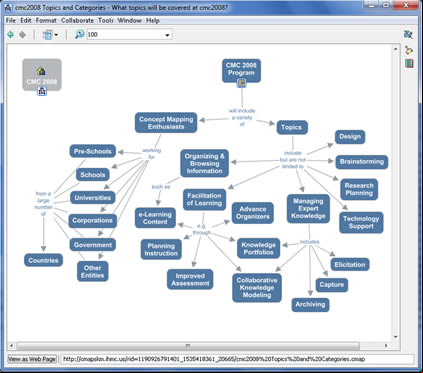Screen dimensions: 423x373
Task: Click View as Web Page button
Action: click(x=32, y=359)
